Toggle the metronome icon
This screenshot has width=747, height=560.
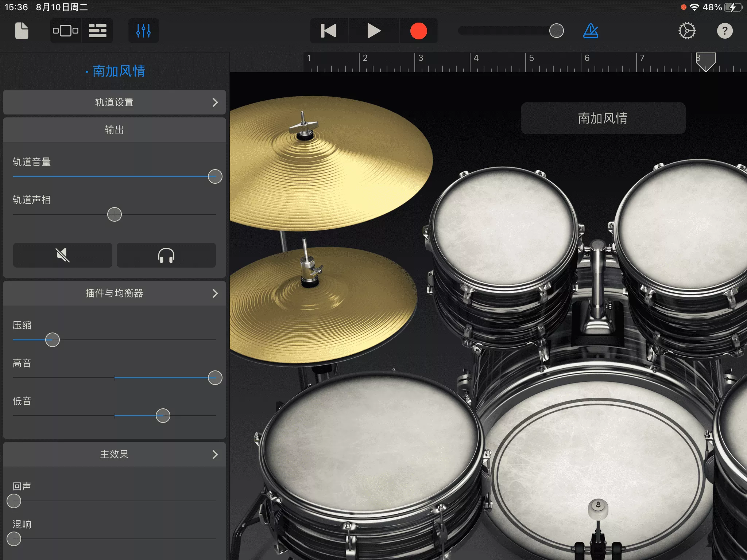pos(591,31)
